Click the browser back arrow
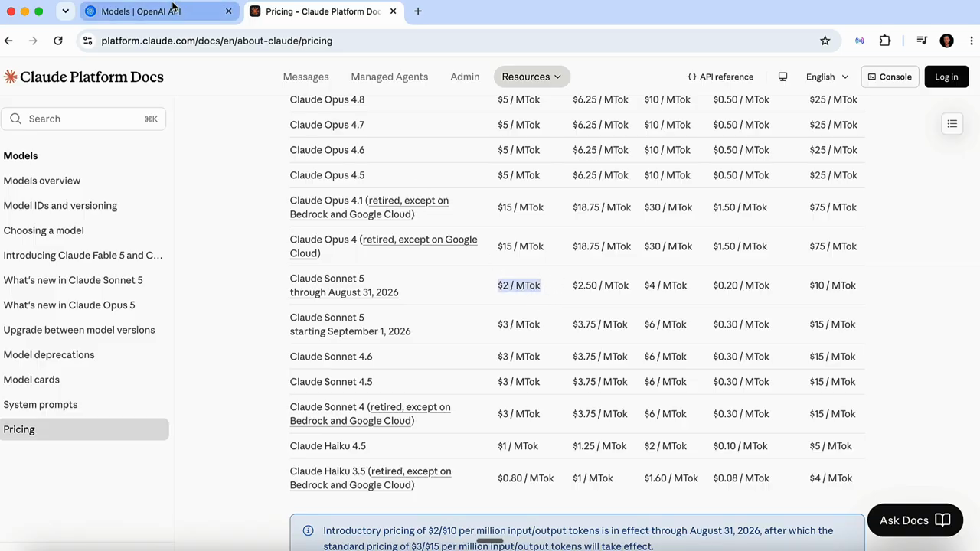Image resolution: width=980 pixels, height=551 pixels. point(8,41)
